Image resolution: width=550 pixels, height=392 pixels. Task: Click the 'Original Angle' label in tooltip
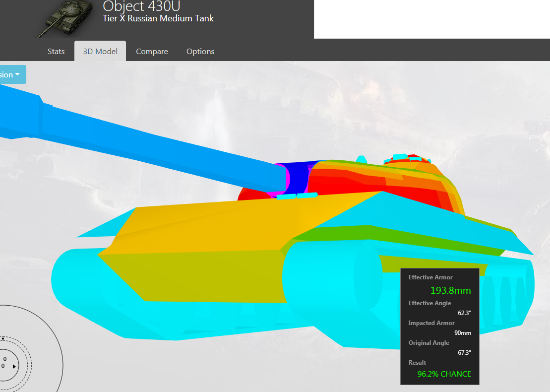coord(428,343)
